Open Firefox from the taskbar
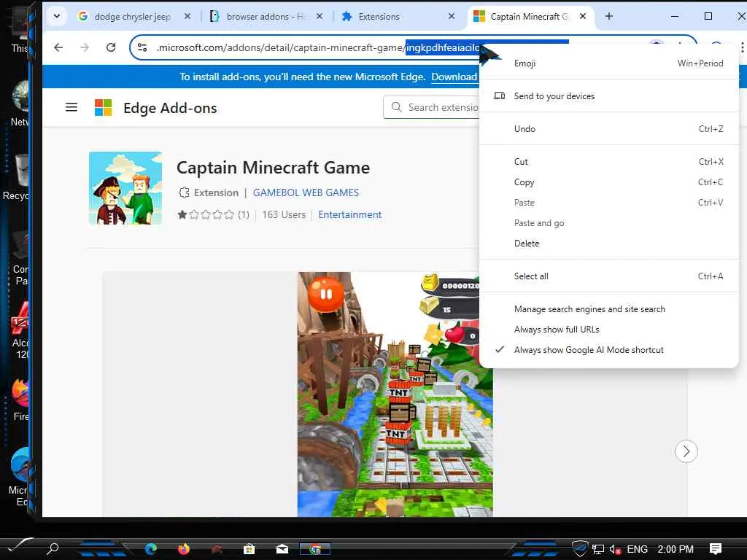Image resolution: width=747 pixels, height=560 pixels. (x=184, y=549)
